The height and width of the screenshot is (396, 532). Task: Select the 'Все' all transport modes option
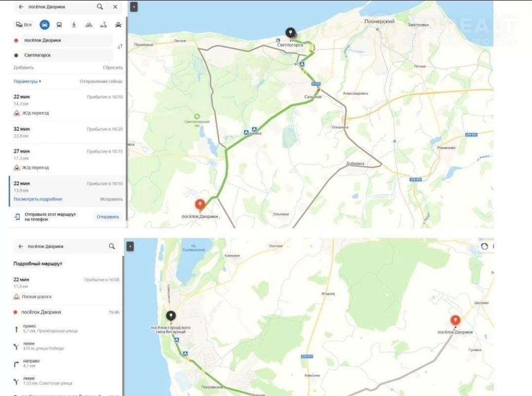[24, 25]
